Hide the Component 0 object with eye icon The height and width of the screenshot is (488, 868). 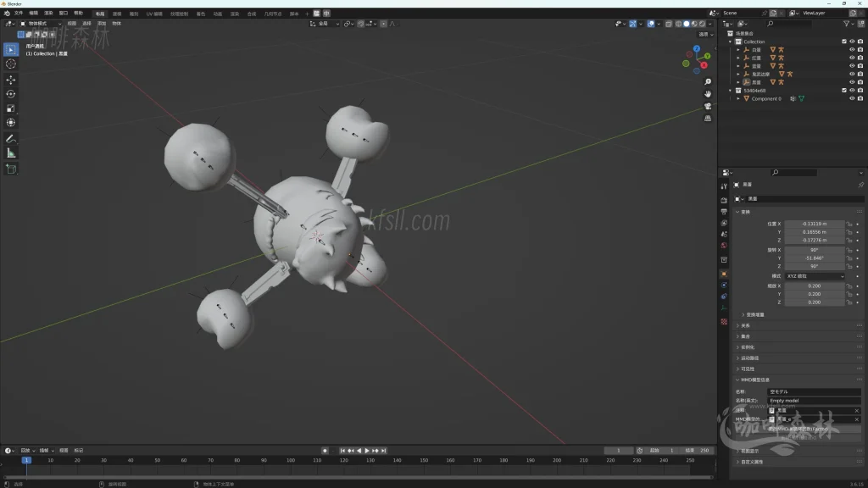click(x=852, y=98)
